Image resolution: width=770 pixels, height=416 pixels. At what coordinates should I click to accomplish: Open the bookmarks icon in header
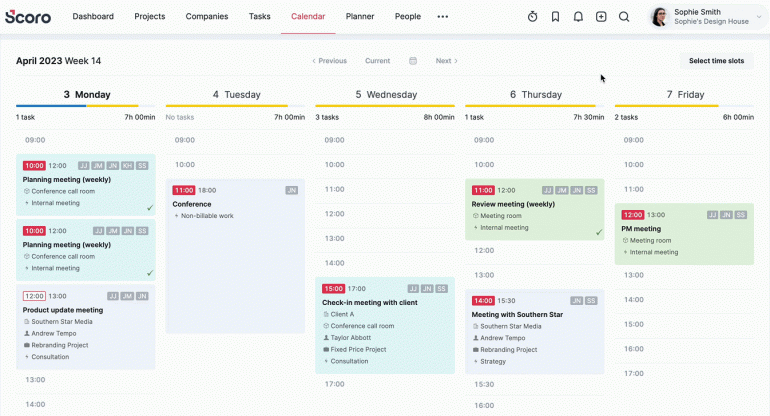[555, 17]
